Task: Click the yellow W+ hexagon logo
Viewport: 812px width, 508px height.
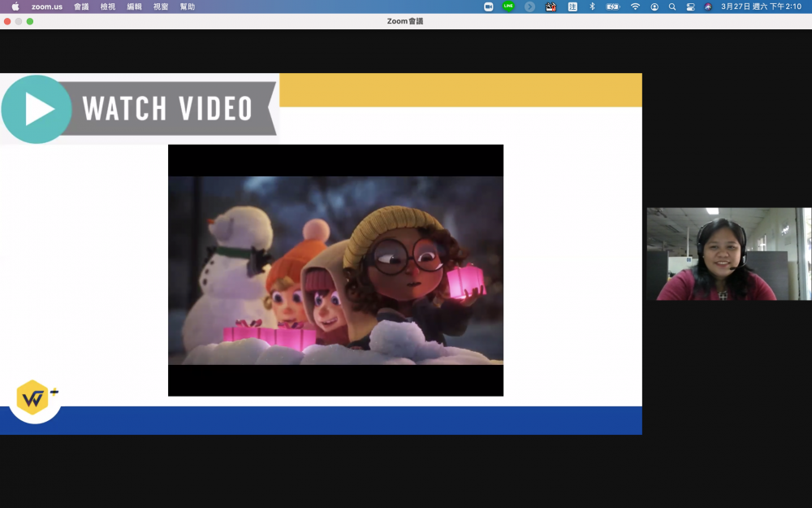Action: 34,397
